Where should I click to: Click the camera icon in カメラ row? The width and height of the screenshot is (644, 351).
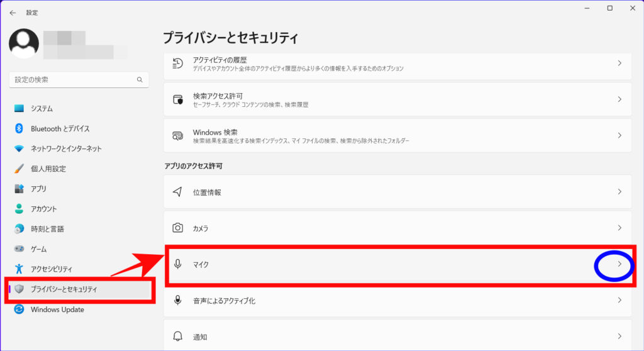point(178,228)
